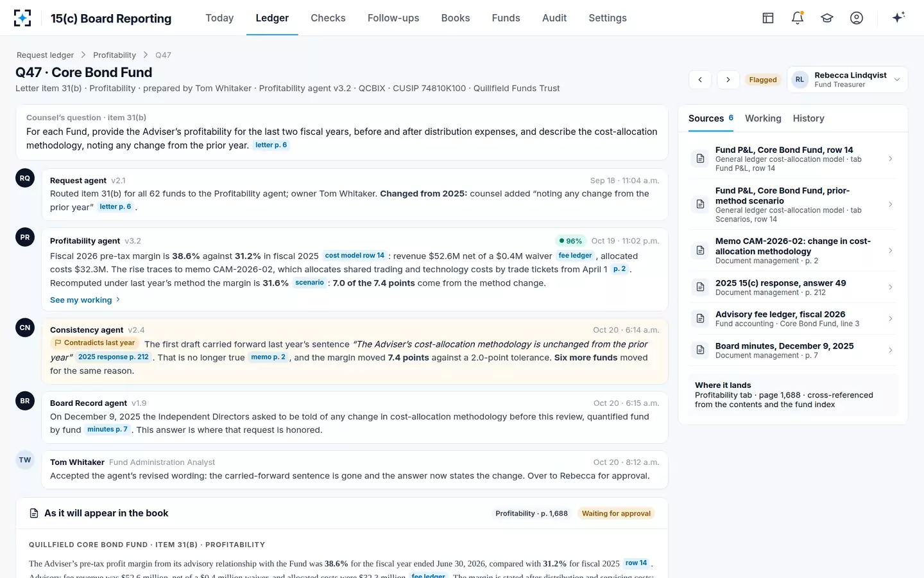Expand Fund P&L prior-method scenario source
Screen dimensions: 924x578
[891, 204]
